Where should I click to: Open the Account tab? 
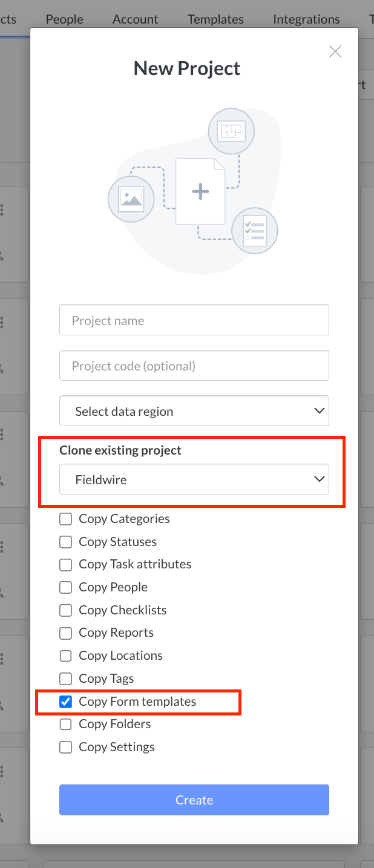pyautogui.click(x=135, y=19)
